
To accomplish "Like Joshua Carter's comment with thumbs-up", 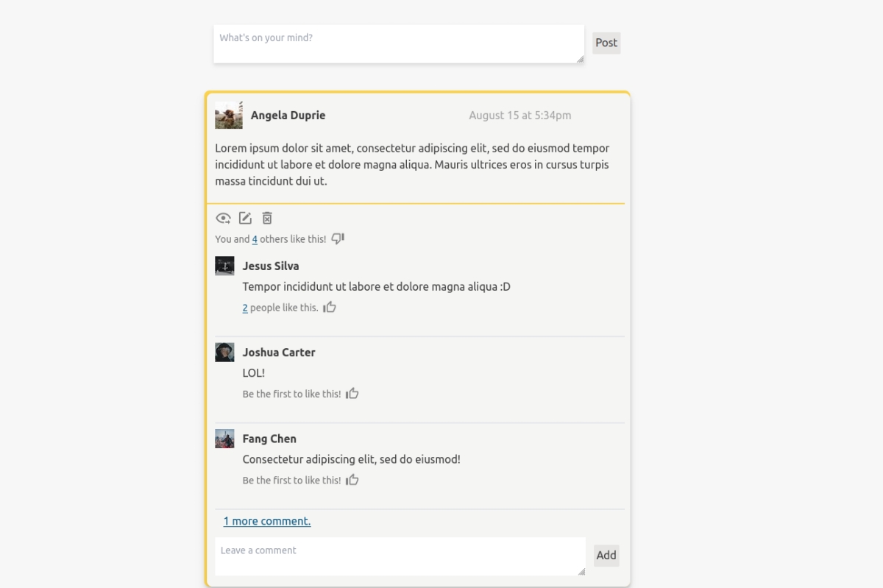I will tap(352, 393).
